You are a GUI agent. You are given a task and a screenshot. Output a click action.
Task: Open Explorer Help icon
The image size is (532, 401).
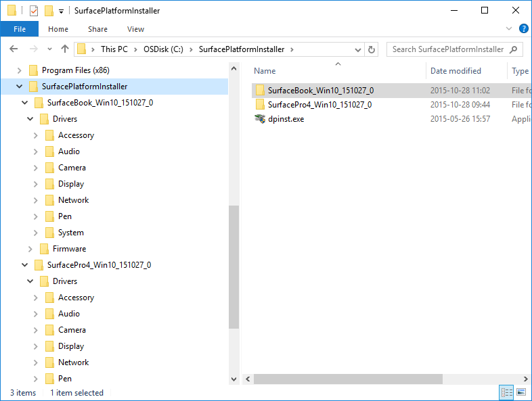pyautogui.click(x=523, y=28)
